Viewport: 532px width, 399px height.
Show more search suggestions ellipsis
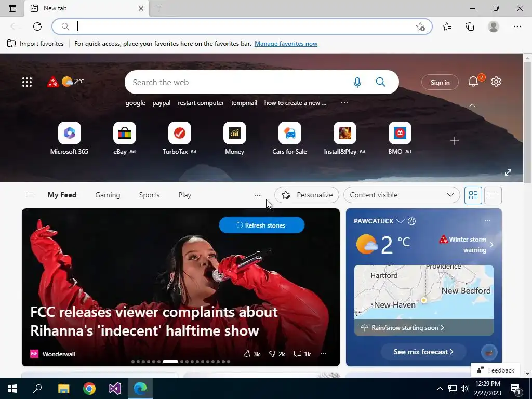tap(344, 103)
